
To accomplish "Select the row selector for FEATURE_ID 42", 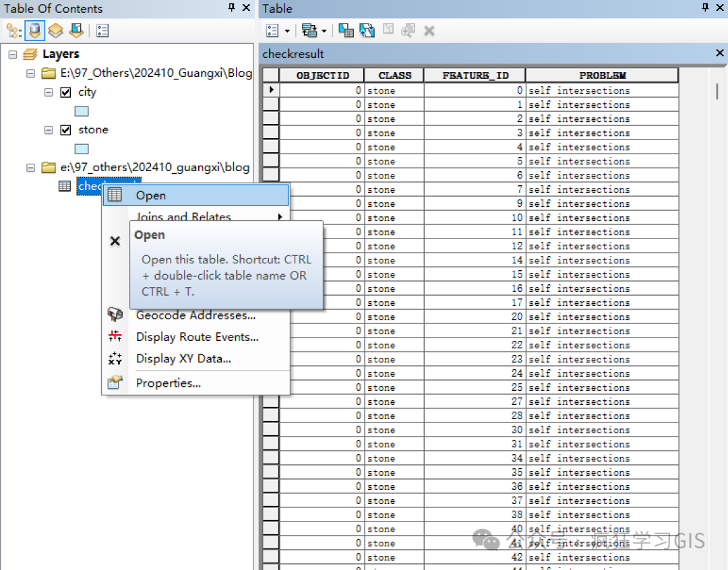I will [x=271, y=557].
